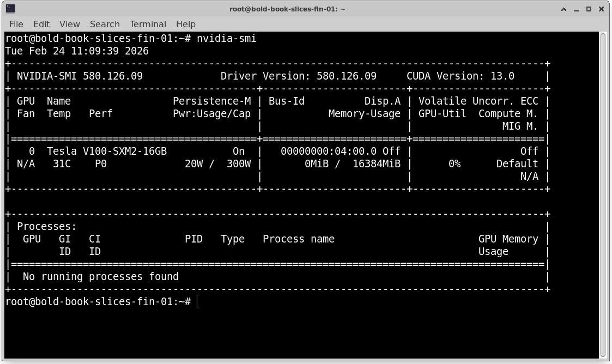Click the window title text in the title bar
Image resolution: width=612 pixels, height=364 pixels.
tap(287, 9)
